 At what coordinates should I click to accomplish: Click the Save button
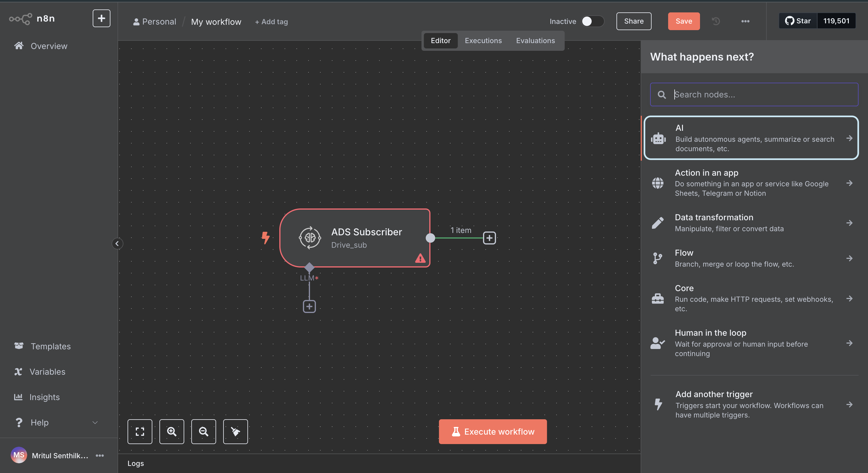[x=683, y=21]
